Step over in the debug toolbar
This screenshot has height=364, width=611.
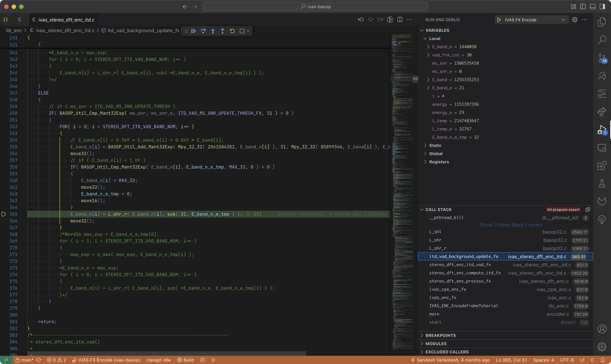(x=203, y=31)
